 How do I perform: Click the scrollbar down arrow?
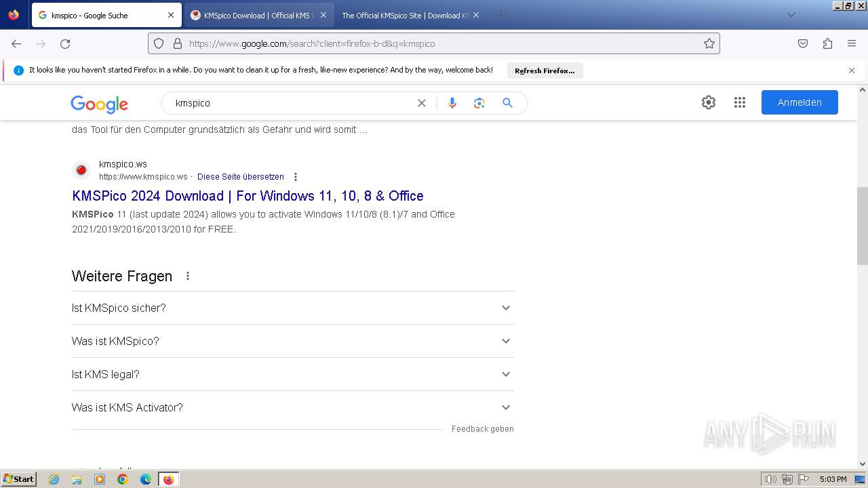click(863, 464)
